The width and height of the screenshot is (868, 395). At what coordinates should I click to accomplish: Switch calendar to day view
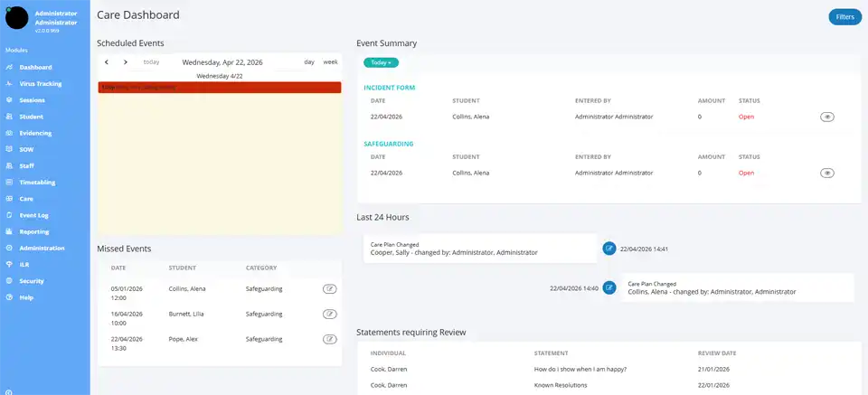pyautogui.click(x=309, y=62)
